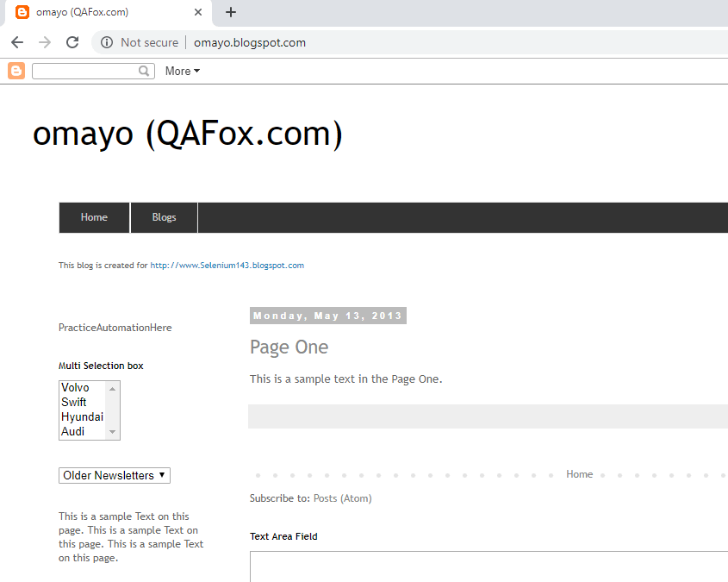Reload the page with the refresh icon
Screen dimensions: 728x582
point(72,43)
